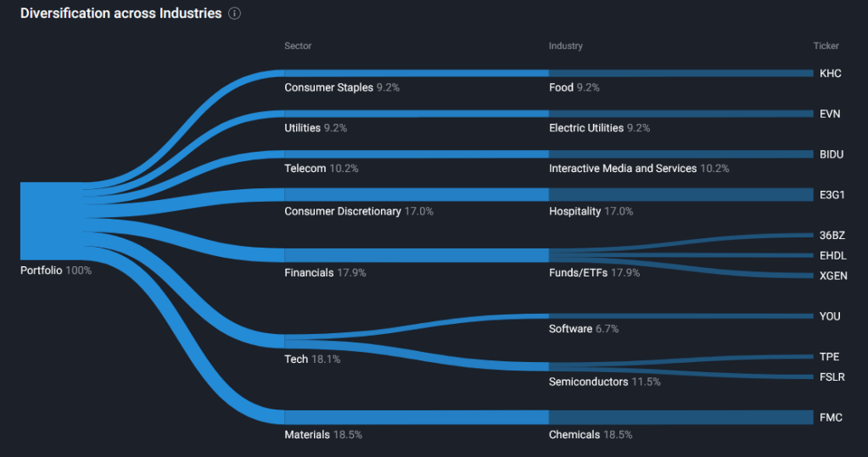Screen dimensions: 868x457
Task: Select the KHC ticker label
Action: pos(830,74)
